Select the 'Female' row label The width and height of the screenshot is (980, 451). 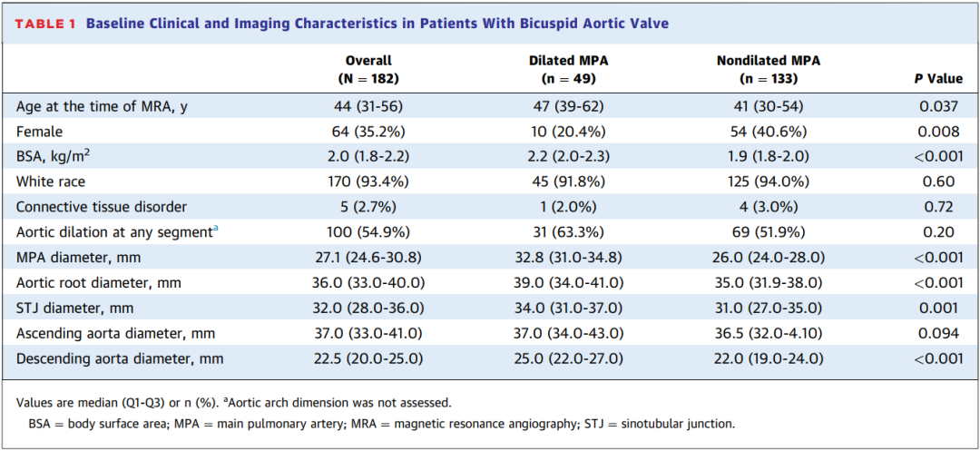pos(40,132)
